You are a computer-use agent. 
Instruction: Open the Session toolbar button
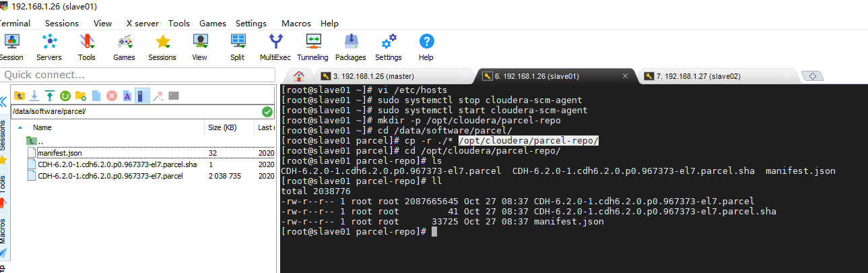11,47
